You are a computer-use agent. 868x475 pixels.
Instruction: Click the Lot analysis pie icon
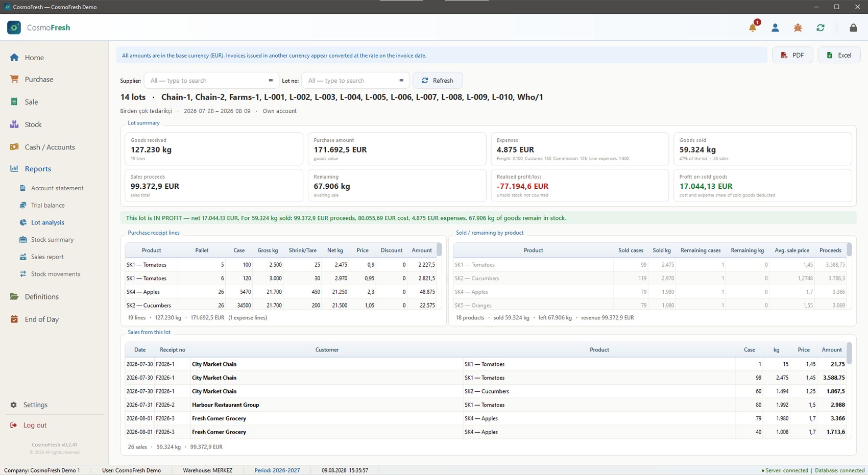coord(23,222)
